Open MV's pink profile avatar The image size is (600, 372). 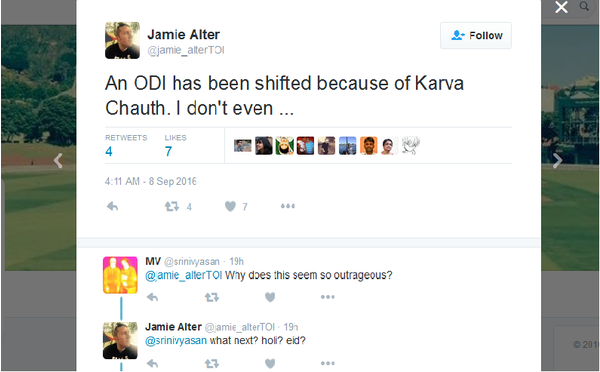(120, 275)
